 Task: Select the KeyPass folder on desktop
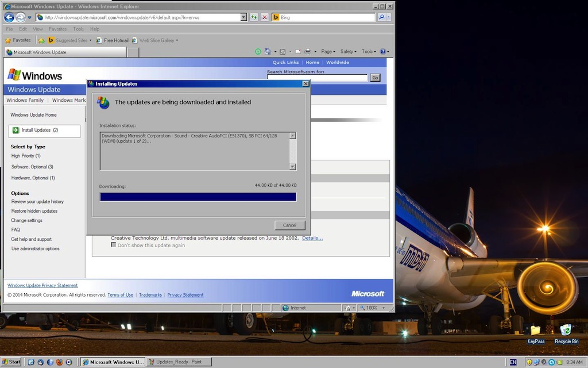[536, 335]
